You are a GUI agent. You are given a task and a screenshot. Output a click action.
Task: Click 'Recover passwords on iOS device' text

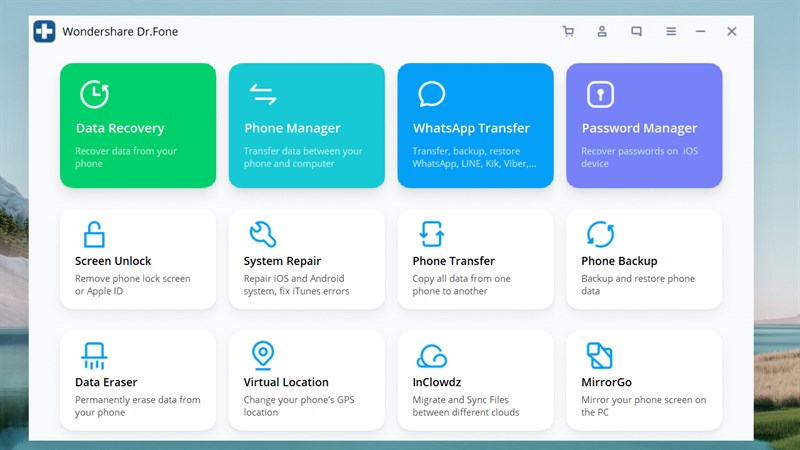(640, 157)
